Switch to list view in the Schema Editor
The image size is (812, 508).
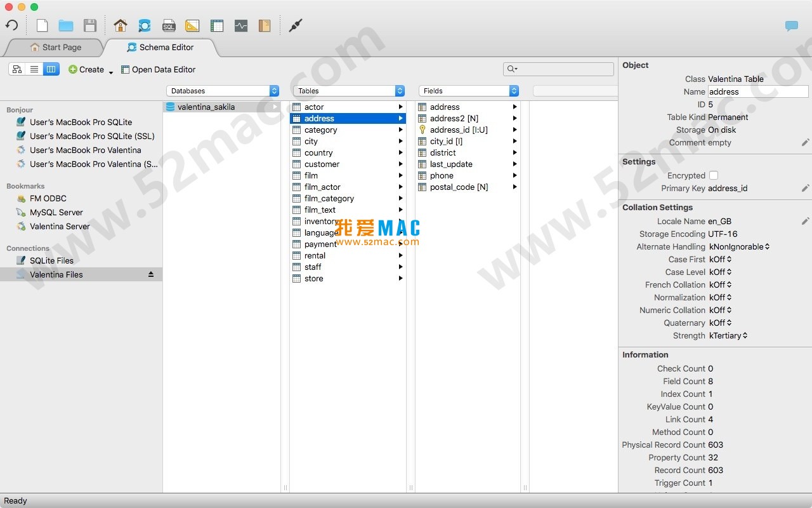coord(34,69)
